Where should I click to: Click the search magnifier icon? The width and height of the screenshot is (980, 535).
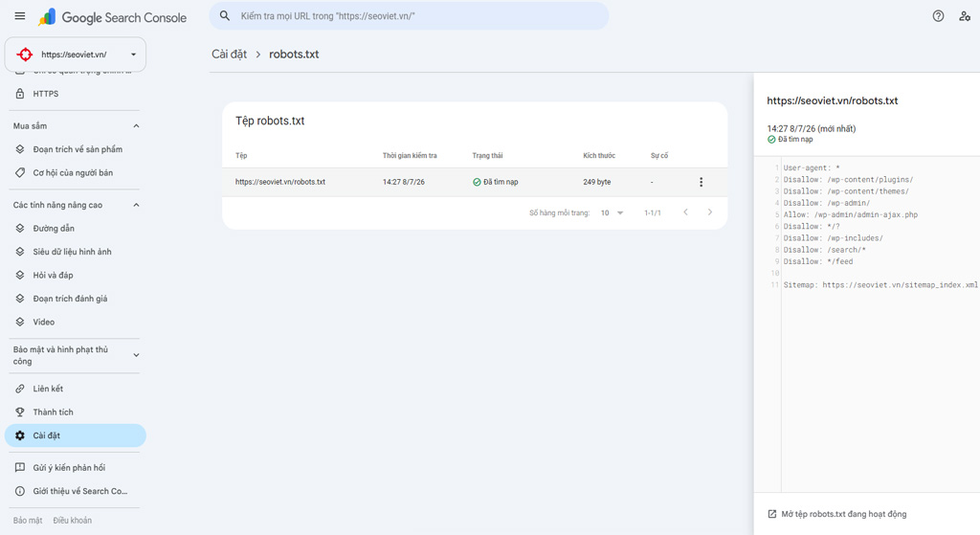[x=225, y=15]
